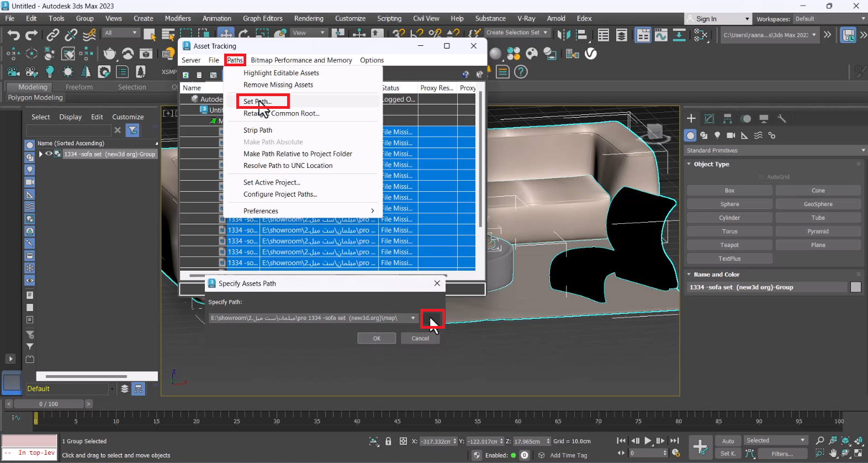This screenshot has height=463, width=868.
Task: Toggle visibility eye of sofa set group
Action: [49, 154]
